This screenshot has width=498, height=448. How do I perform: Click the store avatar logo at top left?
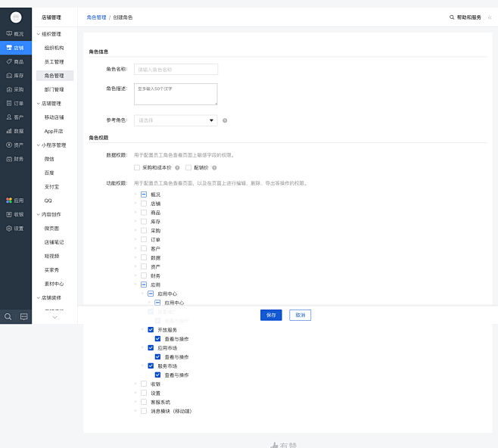[16, 17]
